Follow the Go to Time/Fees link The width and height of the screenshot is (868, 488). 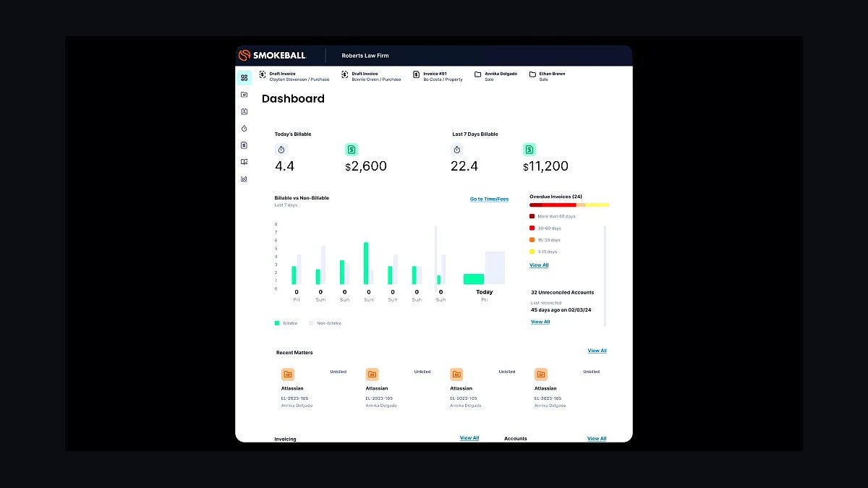(489, 199)
